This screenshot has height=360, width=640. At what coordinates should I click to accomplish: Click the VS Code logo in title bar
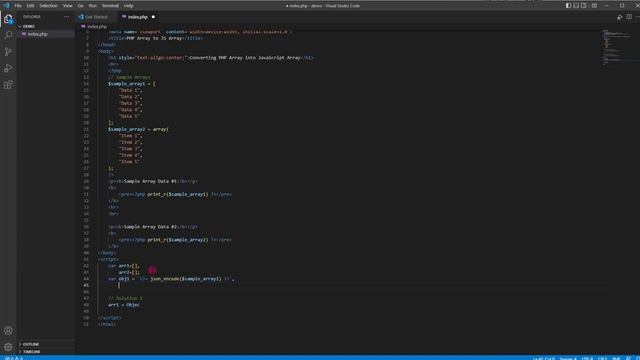click(x=6, y=6)
